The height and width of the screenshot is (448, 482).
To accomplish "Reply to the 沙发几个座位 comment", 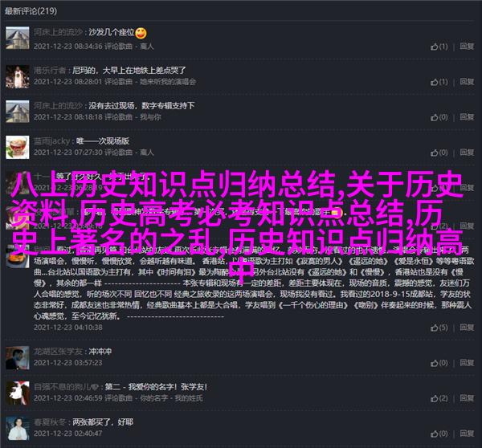I will [x=467, y=47].
